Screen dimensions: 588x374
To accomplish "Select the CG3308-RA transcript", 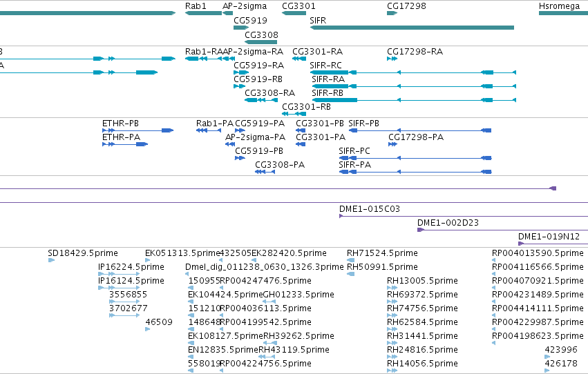I will [x=261, y=100].
